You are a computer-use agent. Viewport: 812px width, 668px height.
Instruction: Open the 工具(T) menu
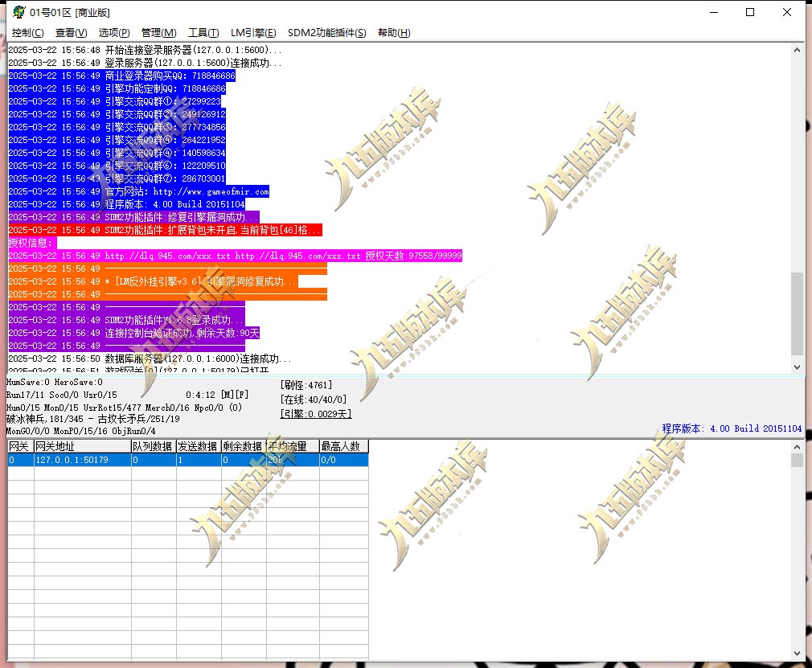203,33
